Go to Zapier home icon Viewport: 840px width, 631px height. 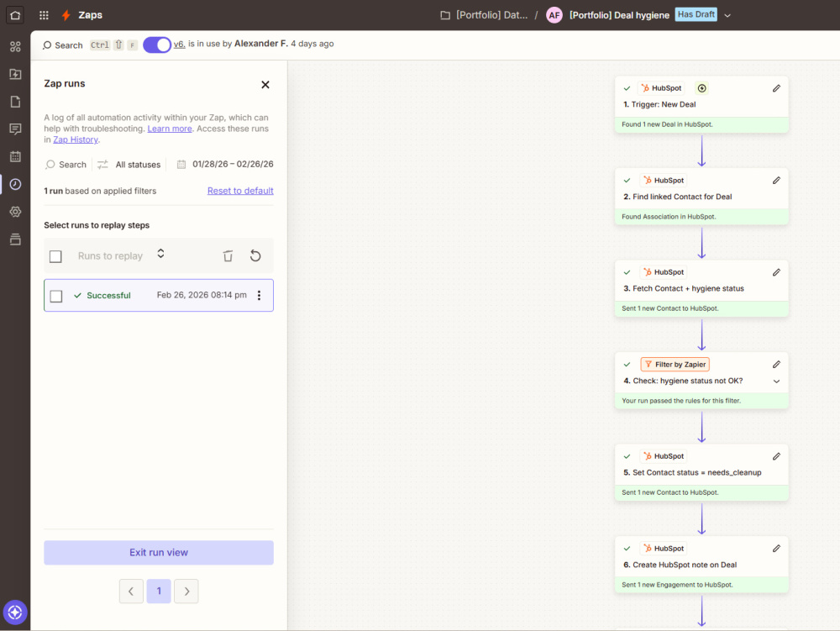(15, 15)
